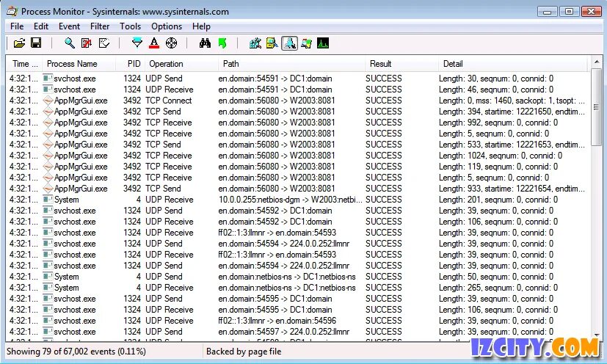Select the 'en.domain:54597 -> 224.0.0.252:llmnr' path
This screenshot has height=364, width=607.
click(284, 332)
